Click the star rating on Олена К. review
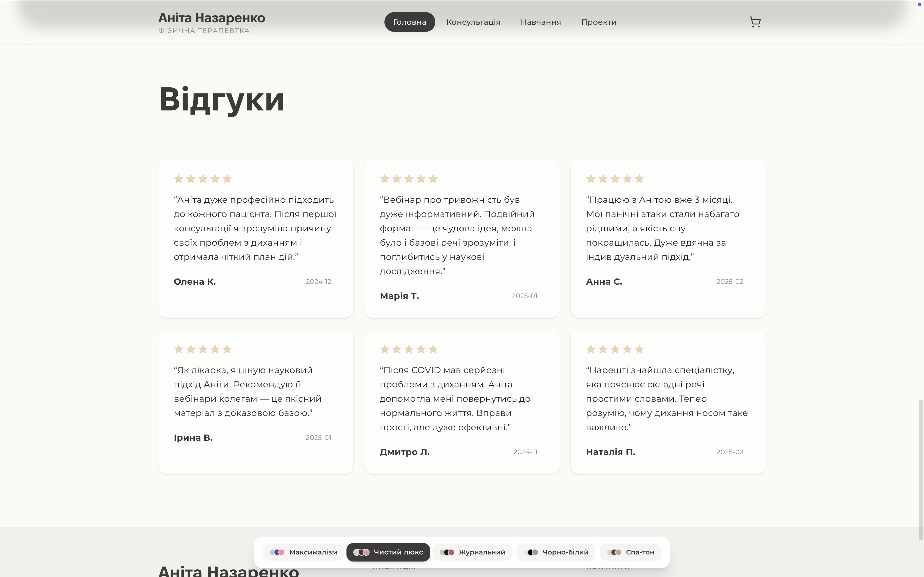This screenshot has height=577, width=924. (203, 179)
